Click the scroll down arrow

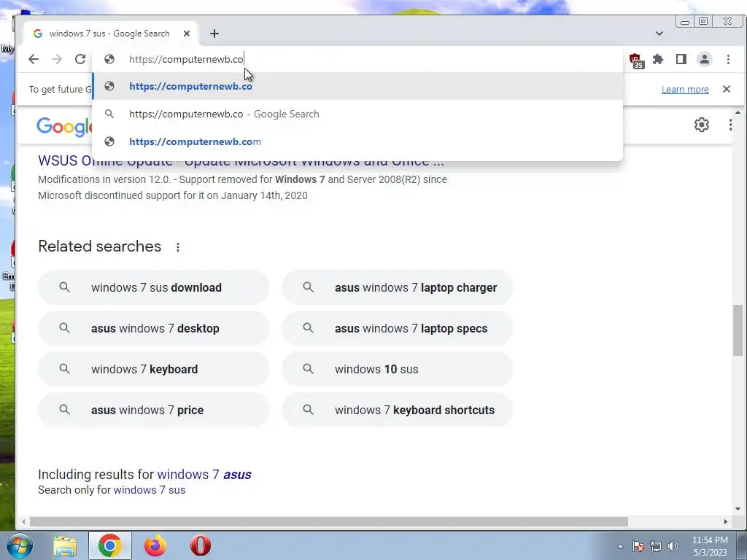738,509
